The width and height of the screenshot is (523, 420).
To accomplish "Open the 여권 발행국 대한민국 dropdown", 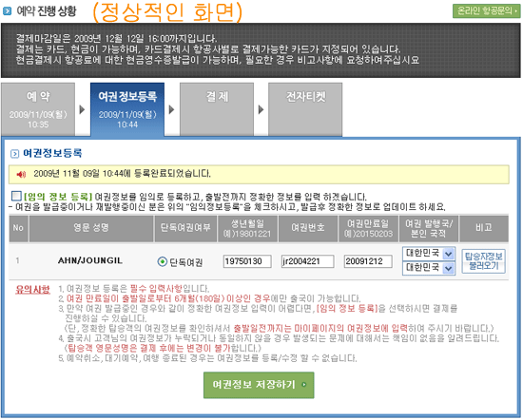I will coord(429,255).
